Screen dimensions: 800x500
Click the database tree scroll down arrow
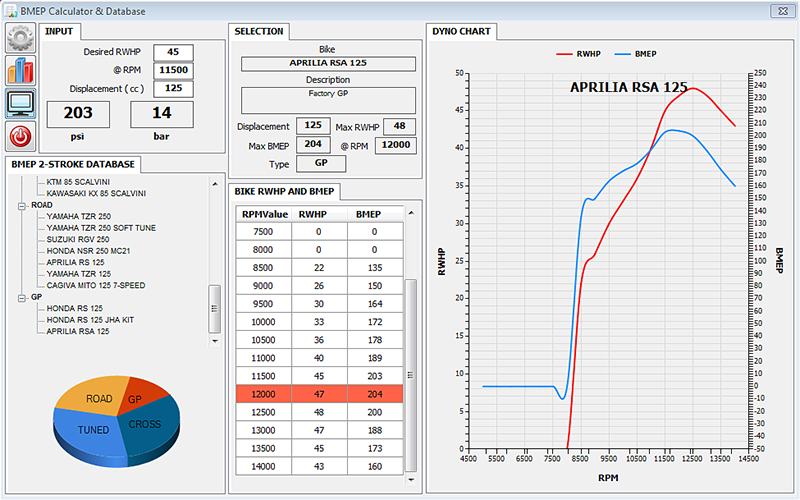(x=215, y=341)
